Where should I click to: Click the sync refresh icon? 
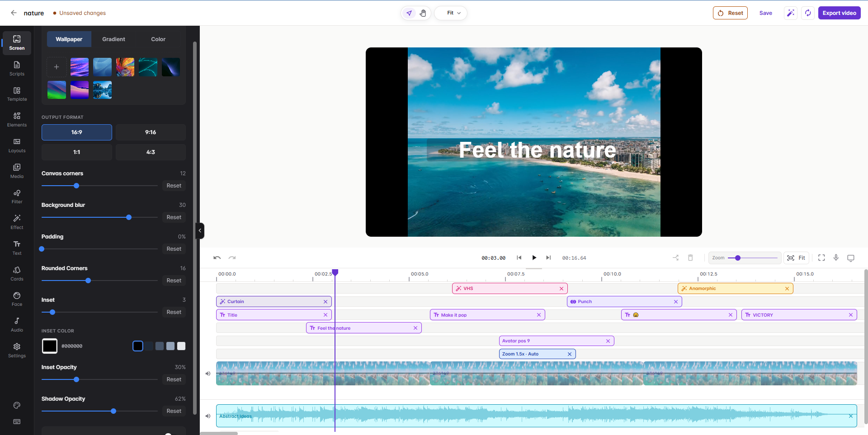[x=808, y=13]
